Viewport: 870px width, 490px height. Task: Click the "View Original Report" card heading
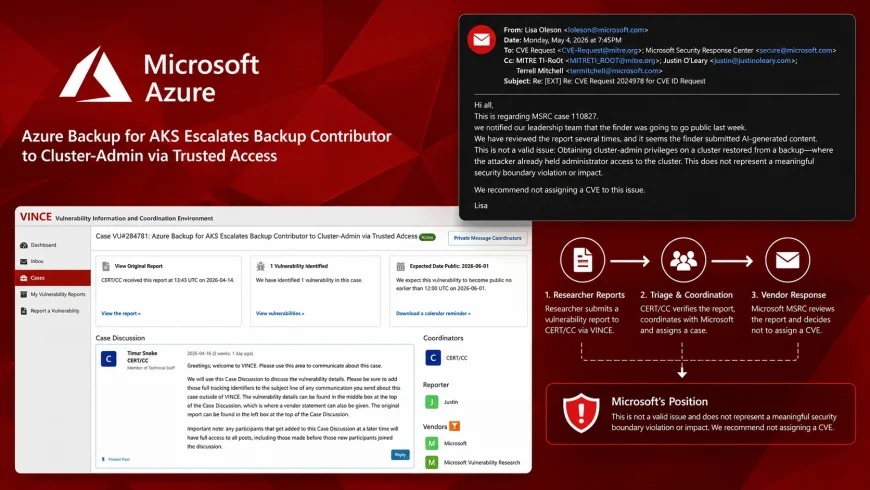139,266
